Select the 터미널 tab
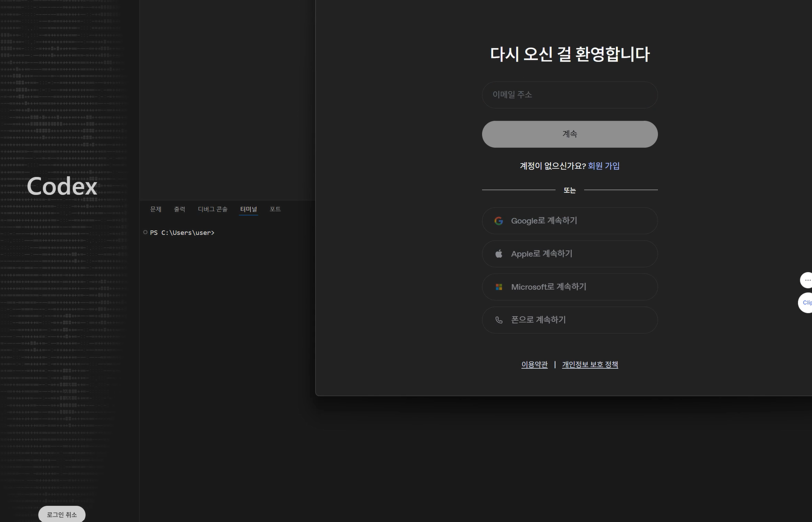This screenshot has width=812, height=522. (x=248, y=209)
